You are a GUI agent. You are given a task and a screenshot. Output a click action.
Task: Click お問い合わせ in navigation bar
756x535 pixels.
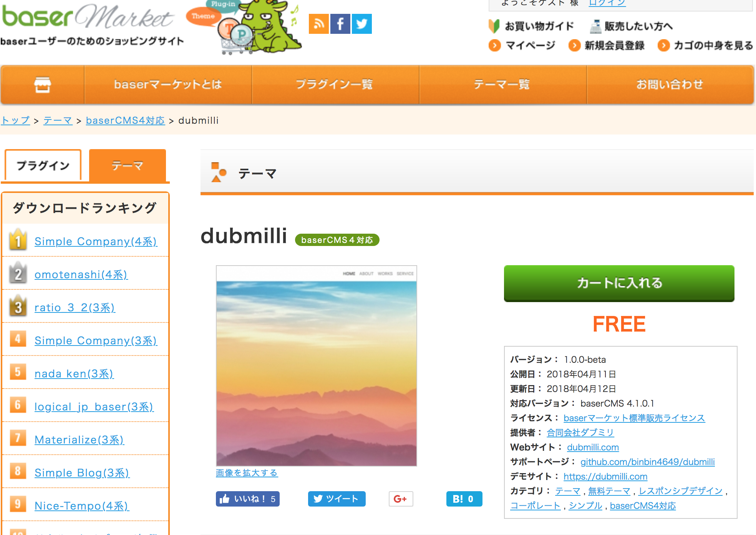point(670,85)
